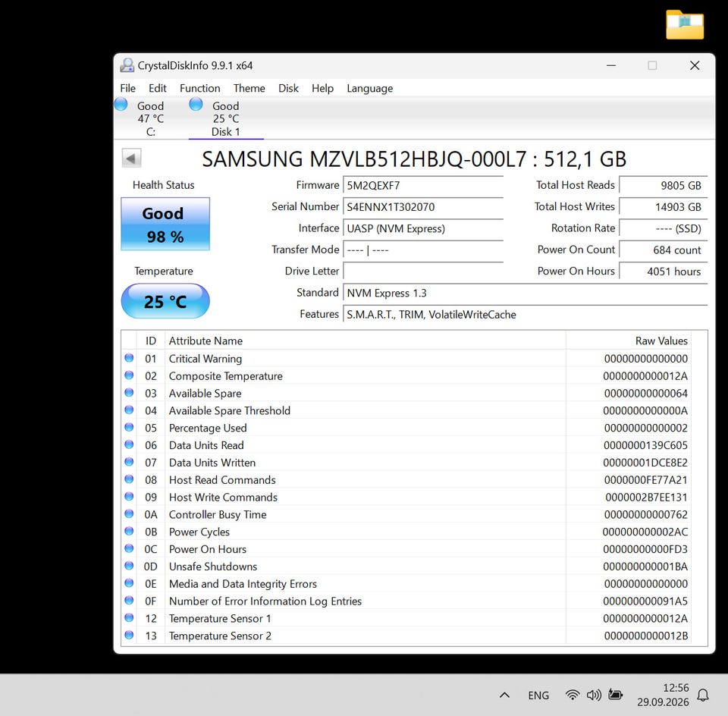The height and width of the screenshot is (716, 728).
Task: Select the Host Write Commands row
Action: pyautogui.click(x=406, y=498)
